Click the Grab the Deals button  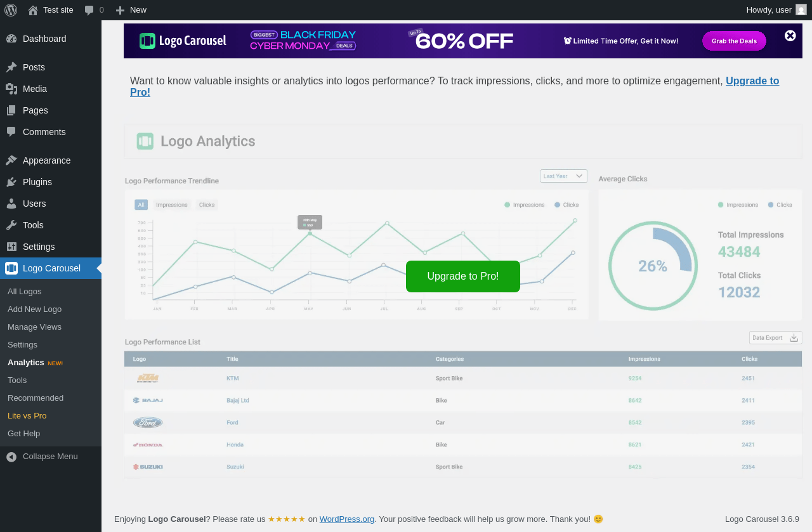(x=734, y=41)
